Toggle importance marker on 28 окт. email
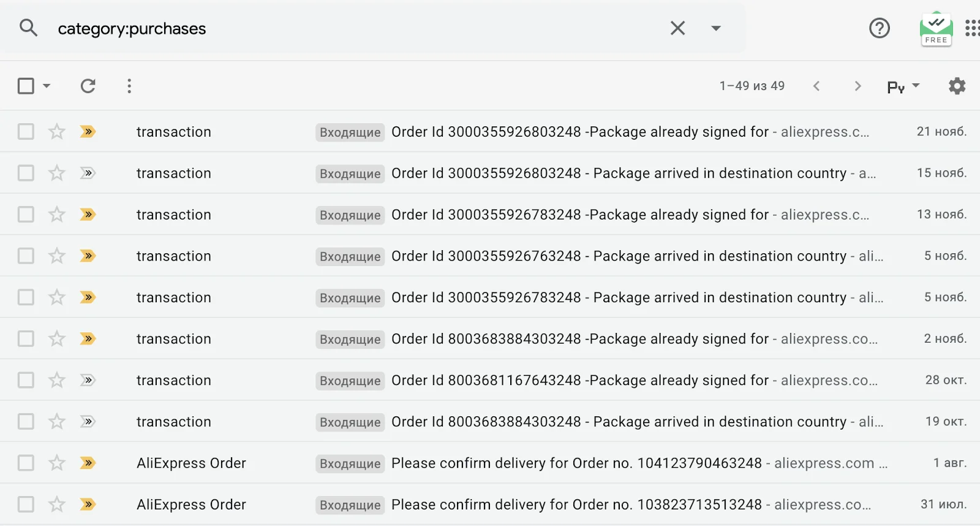 tap(88, 380)
